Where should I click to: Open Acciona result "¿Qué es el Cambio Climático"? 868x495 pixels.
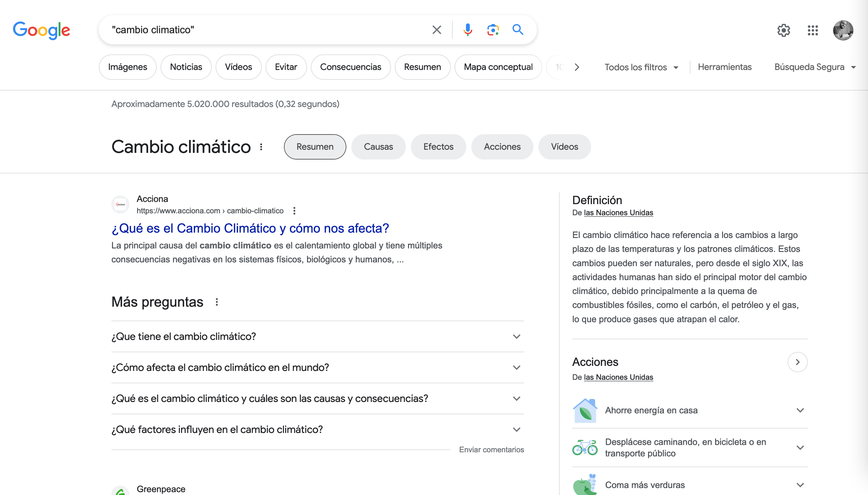(x=250, y=229)
